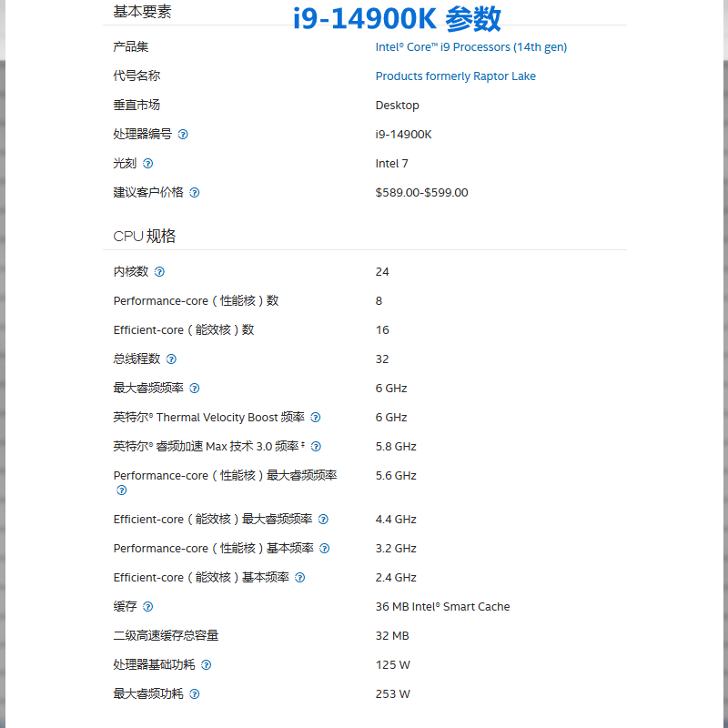Click help icon next to 内核数
The width and height of the screenshot is (728, 728).
pyautogui.click(x=159, y=271)
